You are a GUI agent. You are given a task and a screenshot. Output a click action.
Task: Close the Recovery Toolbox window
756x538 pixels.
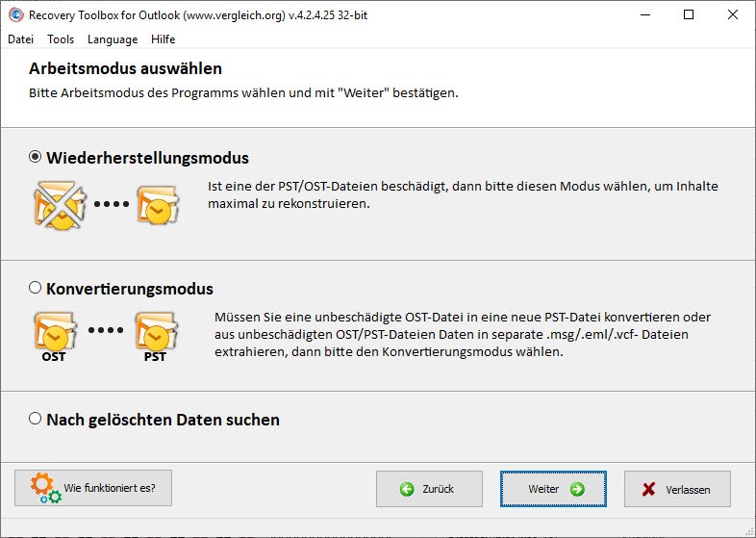(732, 15)
